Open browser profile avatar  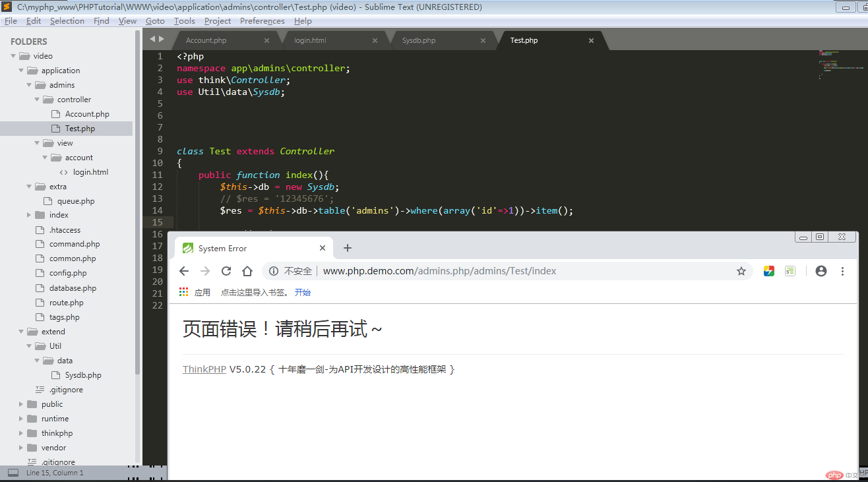pos(821,271)
